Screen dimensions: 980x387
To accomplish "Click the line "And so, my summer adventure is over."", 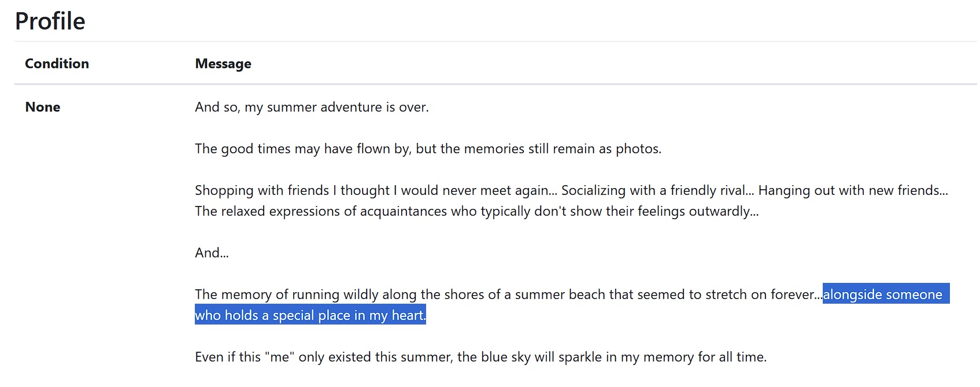I will coord(312,107).
